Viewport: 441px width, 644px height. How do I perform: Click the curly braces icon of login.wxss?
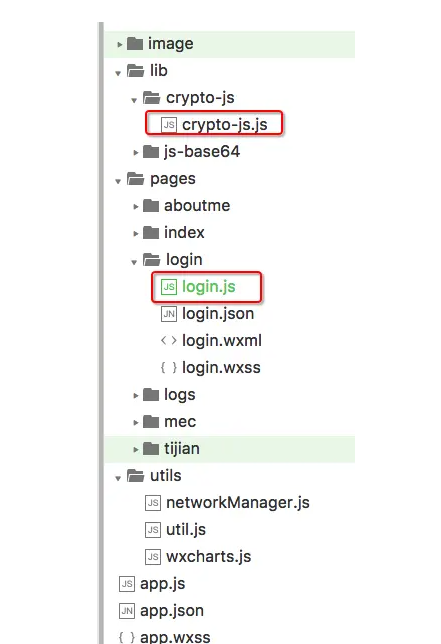coord(169,368)
